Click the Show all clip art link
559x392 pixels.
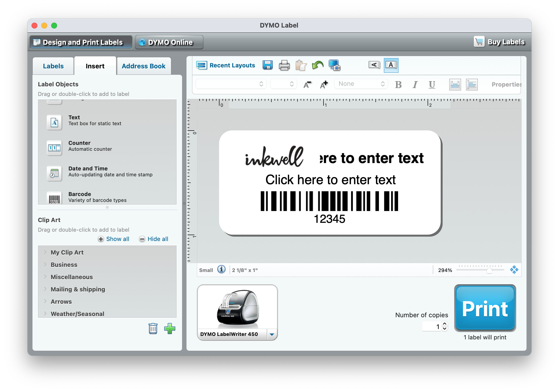(117, 239)
